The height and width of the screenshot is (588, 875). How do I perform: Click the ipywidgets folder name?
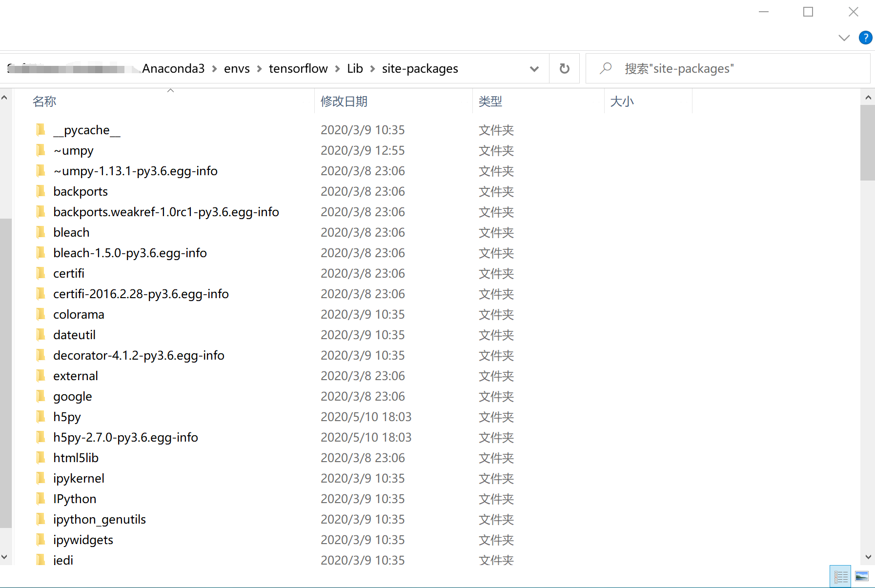tap(83, 540)
